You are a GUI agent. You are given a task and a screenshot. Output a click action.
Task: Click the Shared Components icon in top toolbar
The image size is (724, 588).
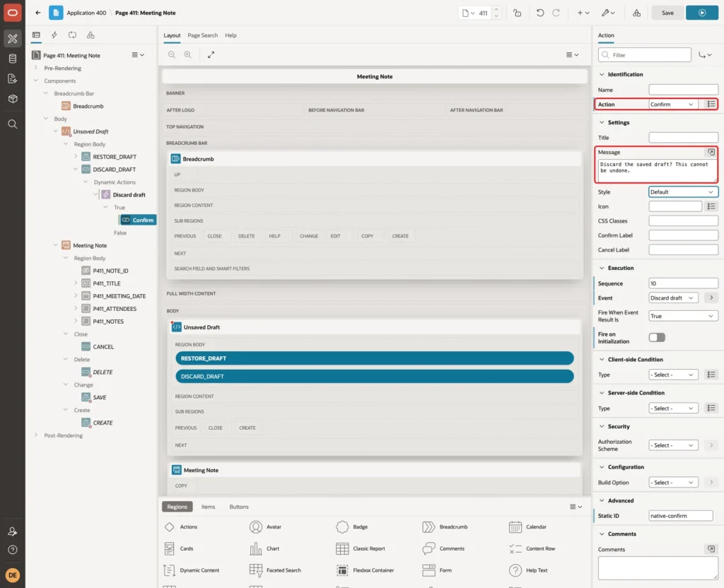[637, 13]
